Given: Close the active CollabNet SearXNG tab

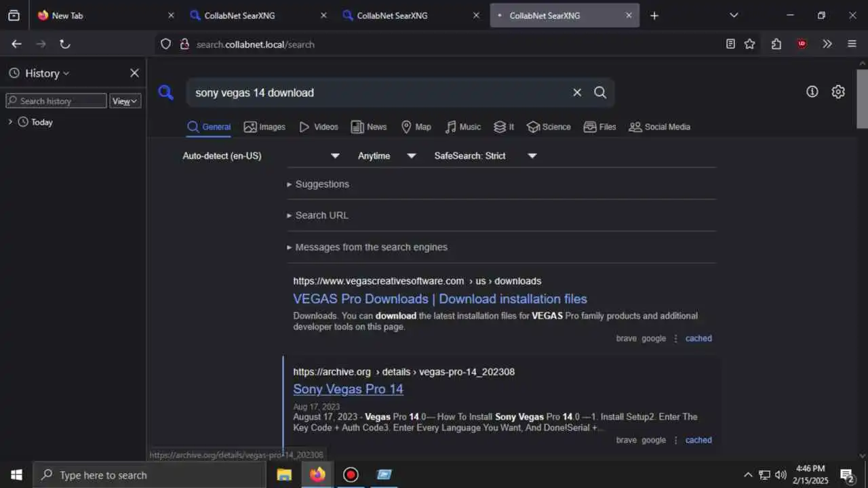Looking at the screenshot, I should pos(629,15).
